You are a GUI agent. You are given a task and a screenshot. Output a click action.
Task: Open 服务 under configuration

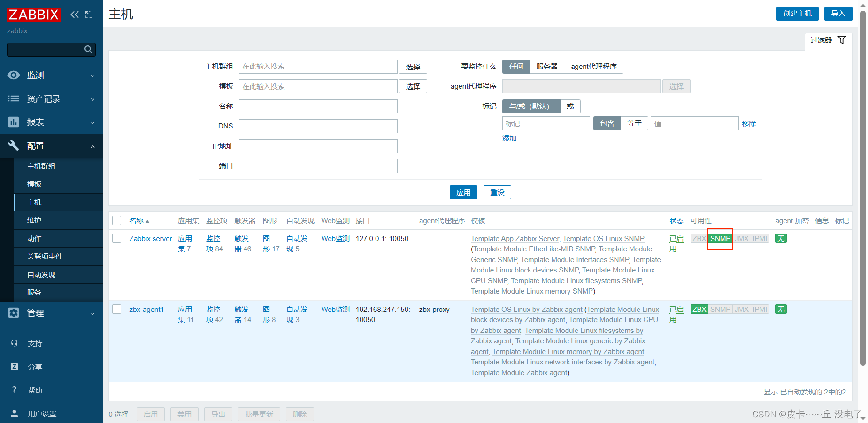(59, 293)
